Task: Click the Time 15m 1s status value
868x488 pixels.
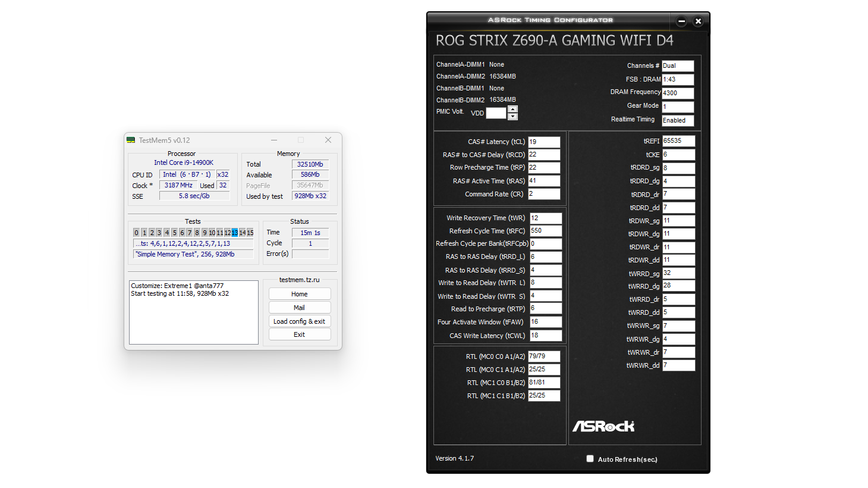Action: click(310, 233)
